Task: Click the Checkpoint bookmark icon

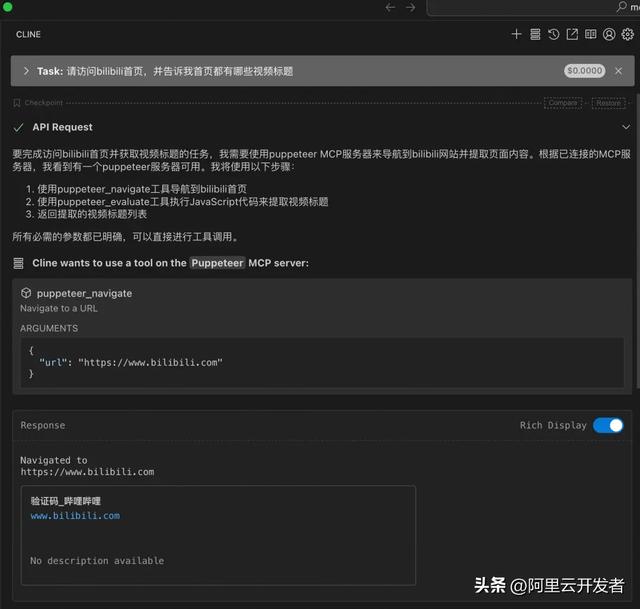Action: [17, 102]
